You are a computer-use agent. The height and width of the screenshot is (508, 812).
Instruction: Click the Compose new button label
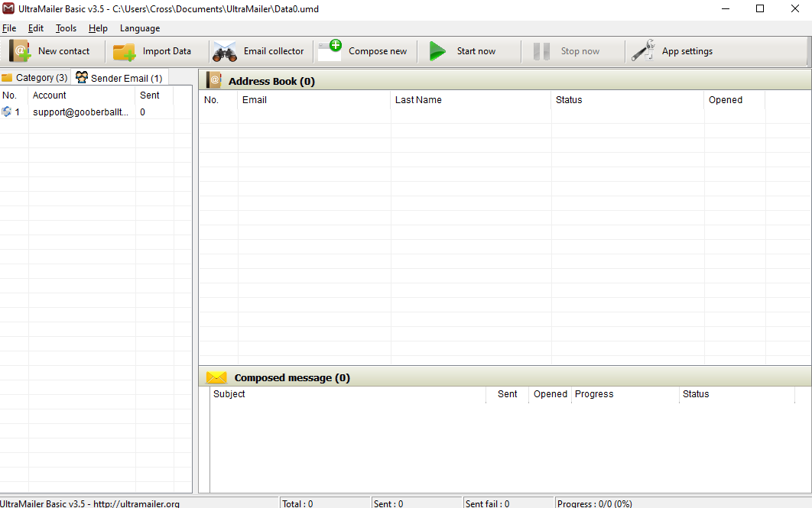[378, 51]
